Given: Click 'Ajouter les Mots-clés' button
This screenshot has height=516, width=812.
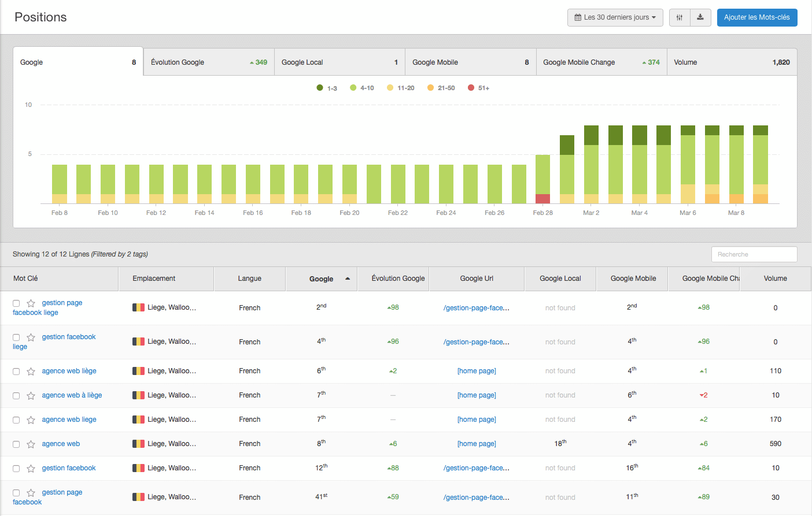Looking at the screenshot, I should click(x=756, y=17).
